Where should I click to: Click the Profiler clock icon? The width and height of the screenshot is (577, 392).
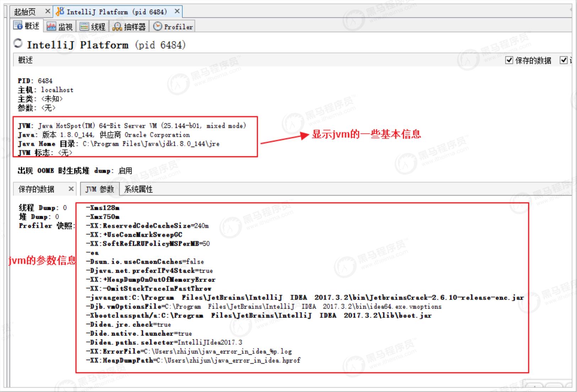coord(157,26)
